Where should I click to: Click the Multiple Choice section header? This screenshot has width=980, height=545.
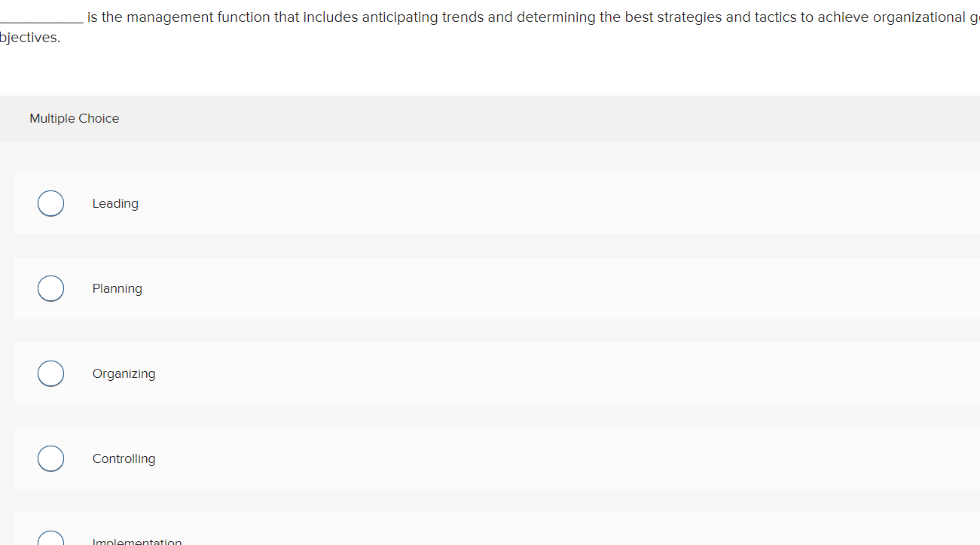coord(74,118)
